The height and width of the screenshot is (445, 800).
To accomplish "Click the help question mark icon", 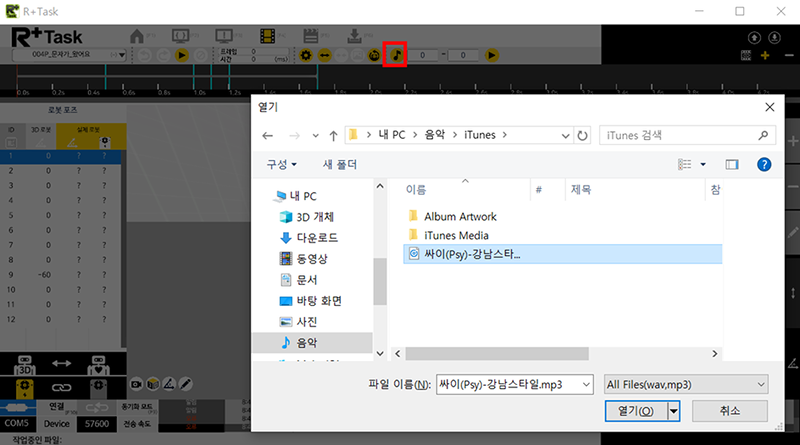I will 763,164.
